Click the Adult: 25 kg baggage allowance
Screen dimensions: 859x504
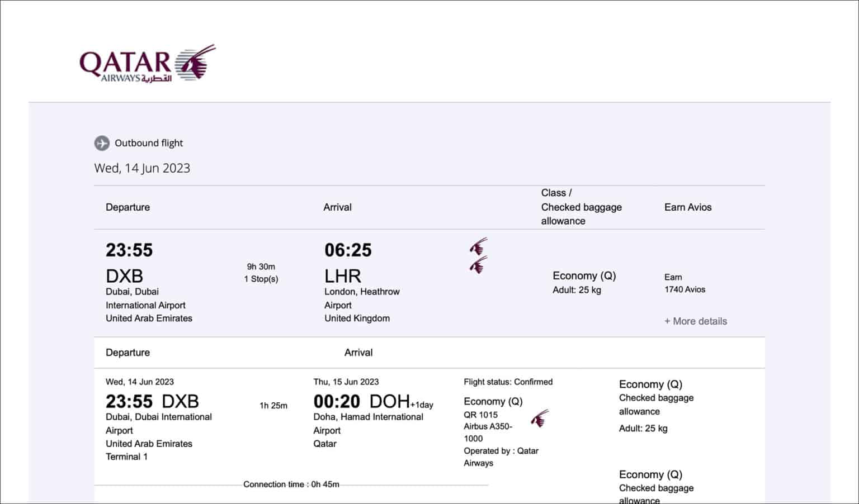pos(578,290)
